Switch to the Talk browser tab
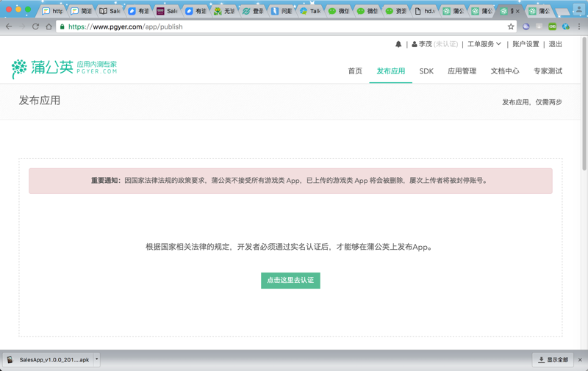 click(311, 11)
